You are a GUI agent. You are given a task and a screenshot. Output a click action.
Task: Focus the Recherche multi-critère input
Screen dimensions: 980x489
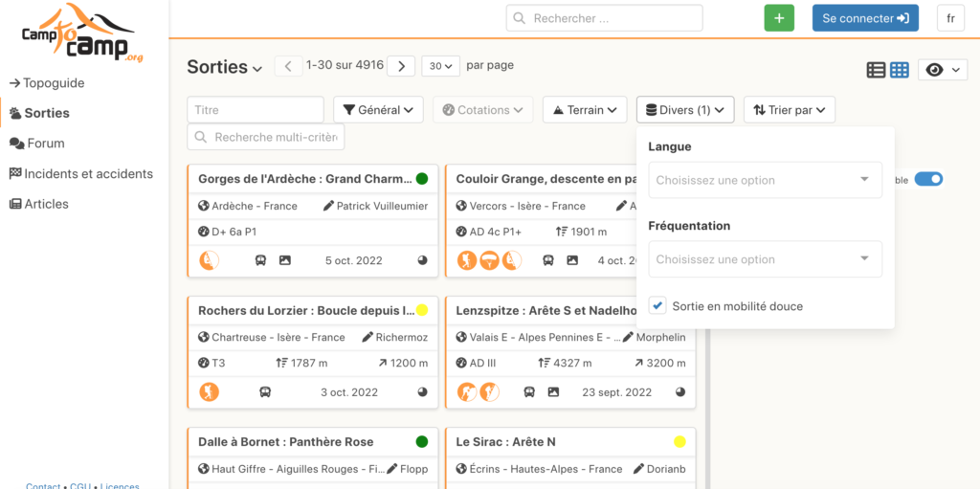[x=266, y=137]
